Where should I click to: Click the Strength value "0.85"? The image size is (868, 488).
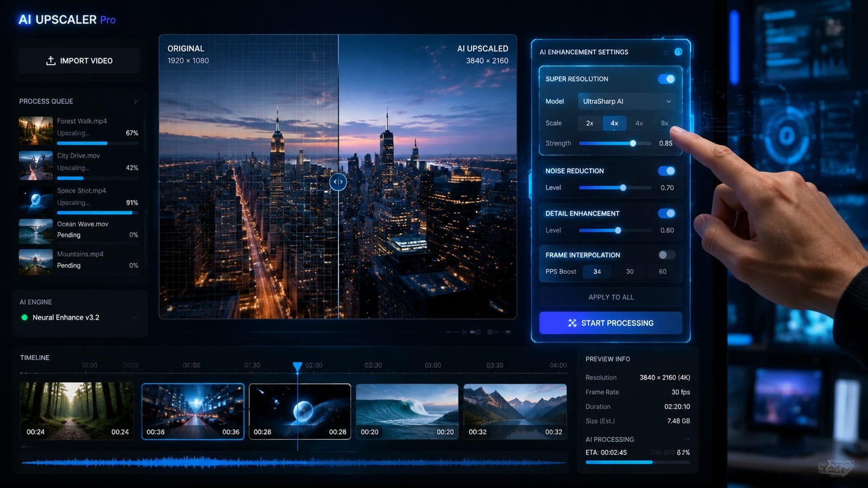click(666, 144)
